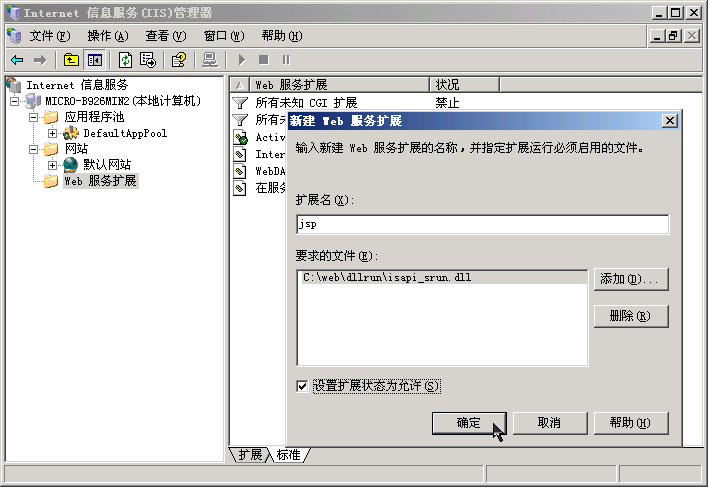This screenshot has width=708, height=487.
Task: Select the 默认网站 globe item
Action: coord(107,164)
